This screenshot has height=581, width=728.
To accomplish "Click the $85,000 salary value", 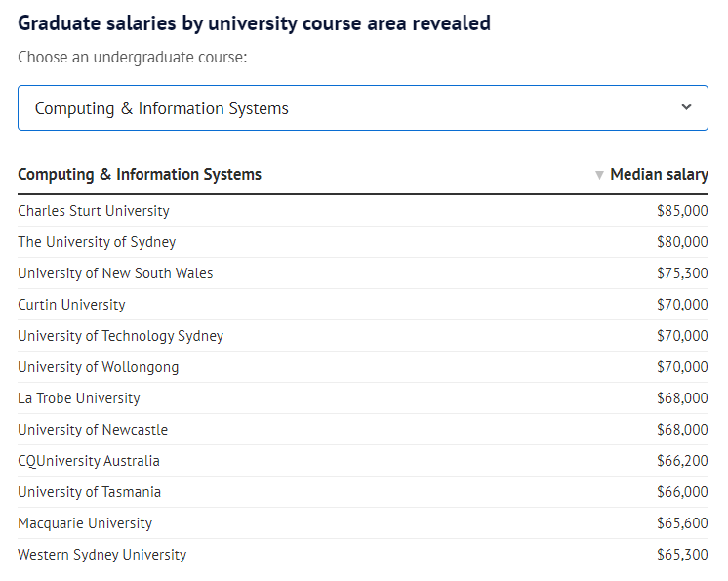I will coord(682,210).
